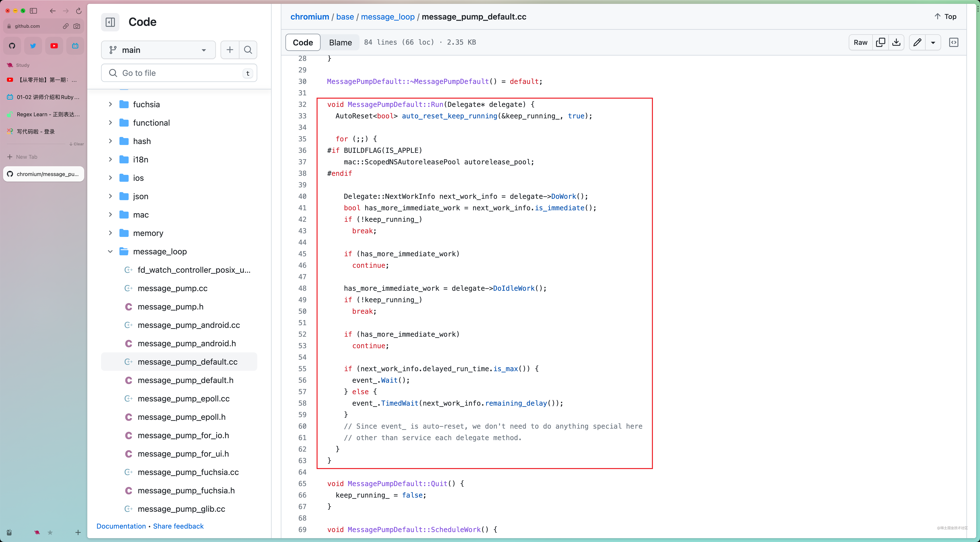Click the Share feedback link
The height and width of the screenshot is (542, 980).
(x=178, y=526)
